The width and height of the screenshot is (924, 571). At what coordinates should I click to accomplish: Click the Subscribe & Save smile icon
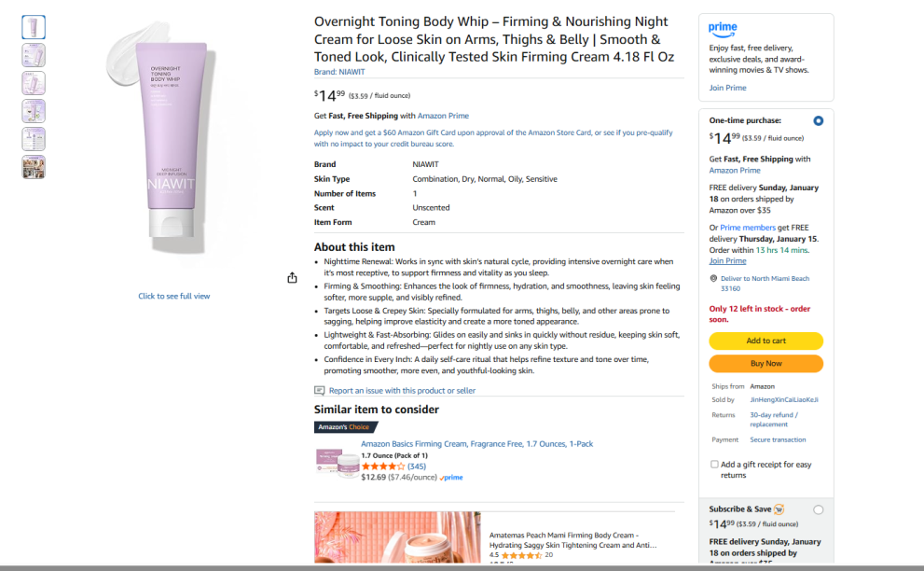(x=779, y=509)
